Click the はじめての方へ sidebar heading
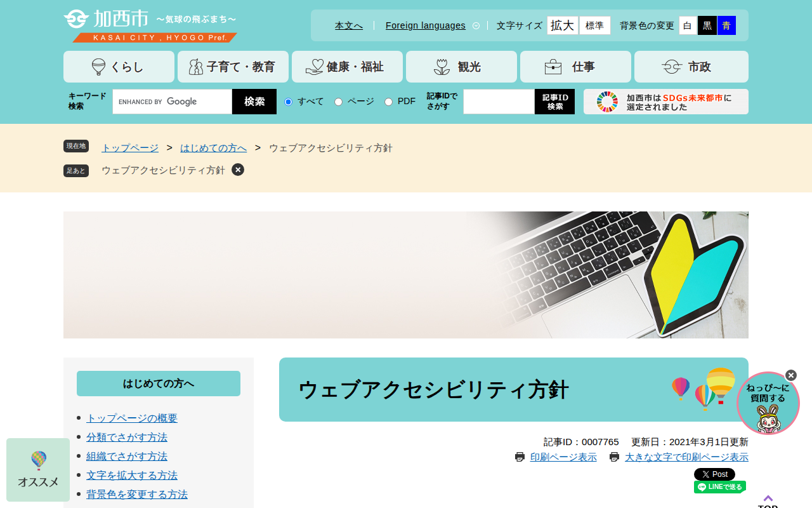This screenshot has width=812, height=508. tap(159, 384)
